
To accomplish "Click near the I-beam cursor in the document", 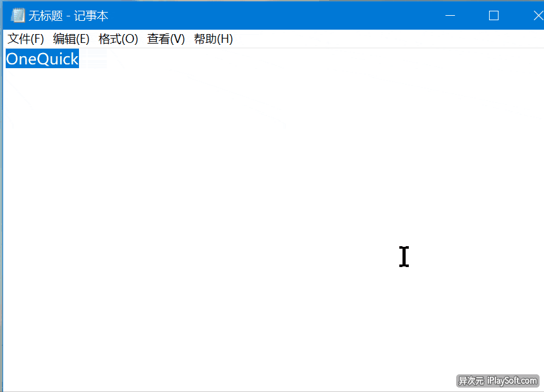I will [x=404, y=257].
